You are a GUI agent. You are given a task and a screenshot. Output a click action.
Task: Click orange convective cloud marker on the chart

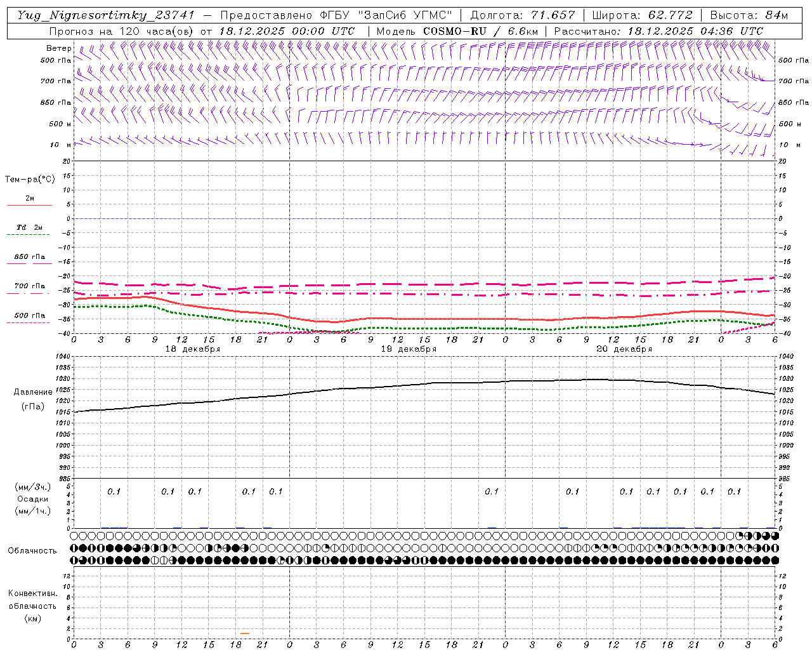(x=245, y=633)
